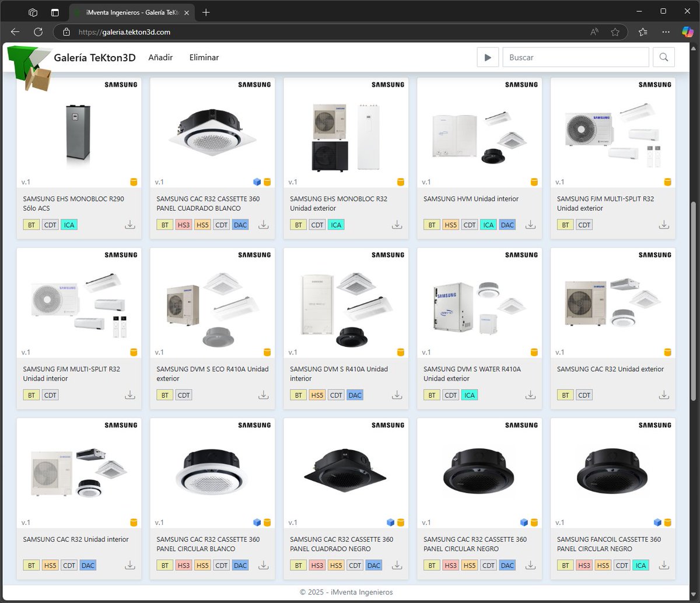The height and width of the screenshot is (603, 700).
Task: Open DVM S WATER R410A product thumbnail
Action: [x=480, y=303]
